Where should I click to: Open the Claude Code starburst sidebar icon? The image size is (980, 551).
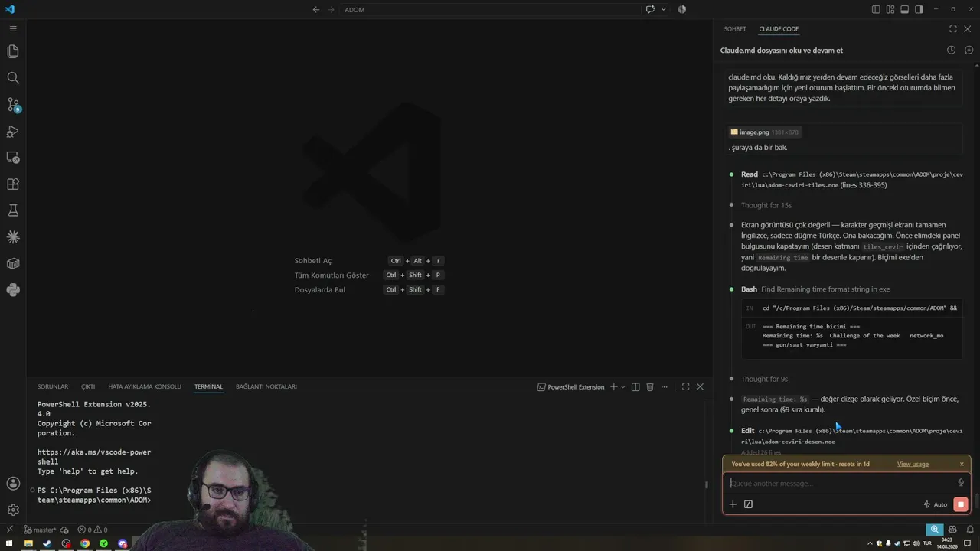pos(13,237)
